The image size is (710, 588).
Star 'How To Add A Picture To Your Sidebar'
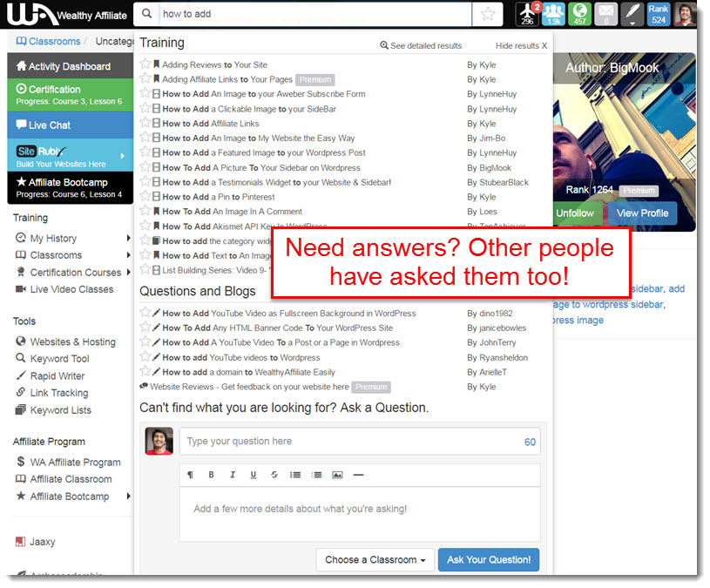pyautogui.click(x=145, y=166)
